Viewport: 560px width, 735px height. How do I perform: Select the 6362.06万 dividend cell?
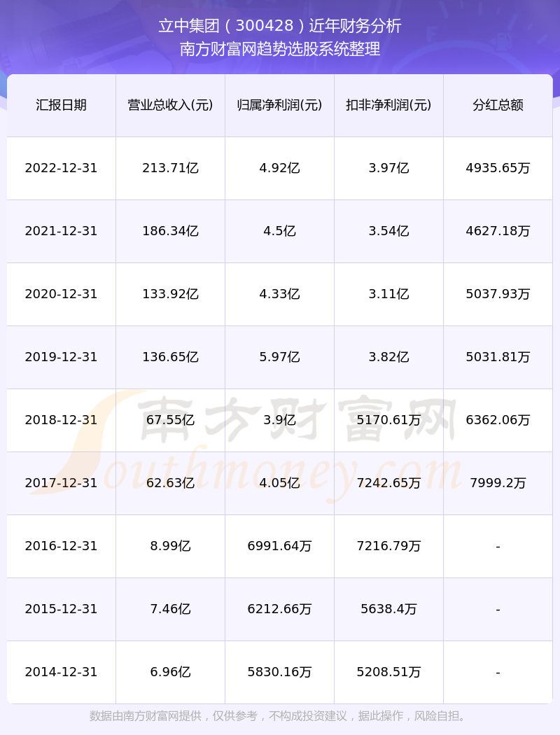coord(498,420)
